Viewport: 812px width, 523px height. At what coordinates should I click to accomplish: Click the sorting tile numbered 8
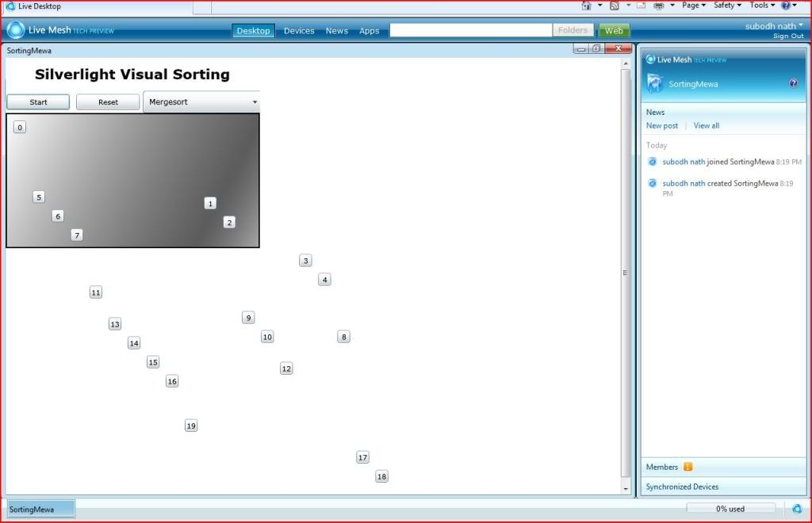pyautogui.click(x=344, y=337)
